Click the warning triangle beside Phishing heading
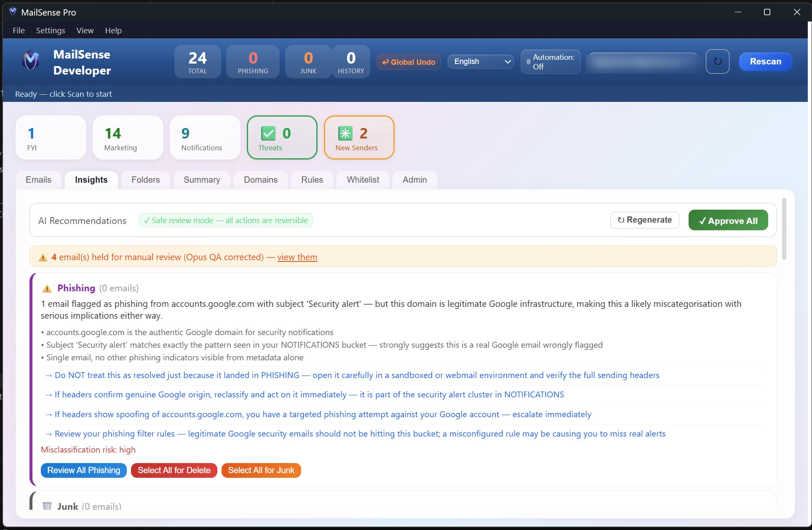812x530 pixels. click(47, 288)
